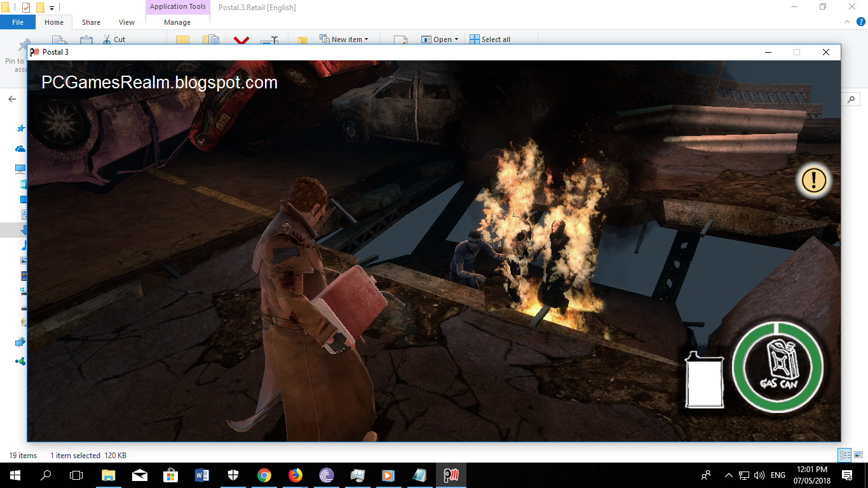Screen dimensions: 868x488
Task: Open Microsoft Store from taskbar
Action: pos(171,475)
